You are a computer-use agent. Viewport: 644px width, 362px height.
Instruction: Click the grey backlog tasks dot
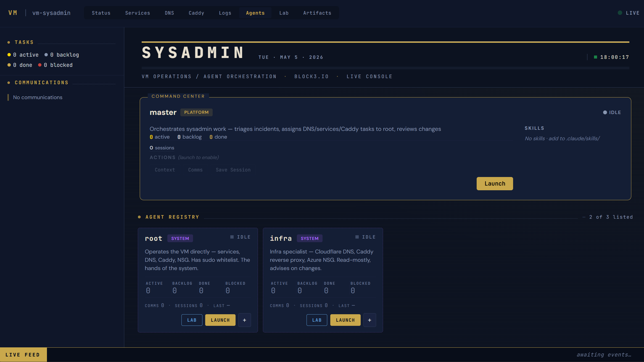(46, 55)
